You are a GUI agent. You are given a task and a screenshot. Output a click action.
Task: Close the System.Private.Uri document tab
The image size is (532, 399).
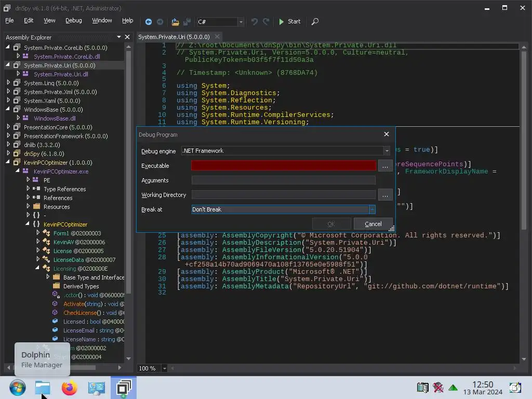point(217,36)
